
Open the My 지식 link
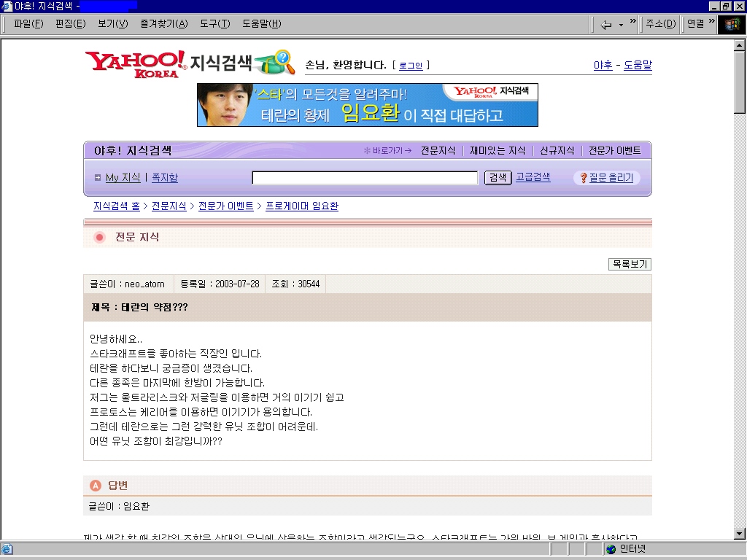tap(123, 178)
